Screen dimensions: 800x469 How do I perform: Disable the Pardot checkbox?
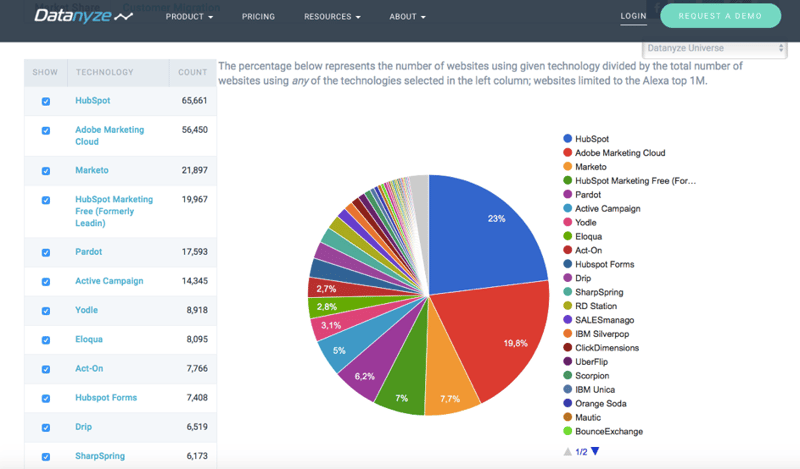pos(46,253)
